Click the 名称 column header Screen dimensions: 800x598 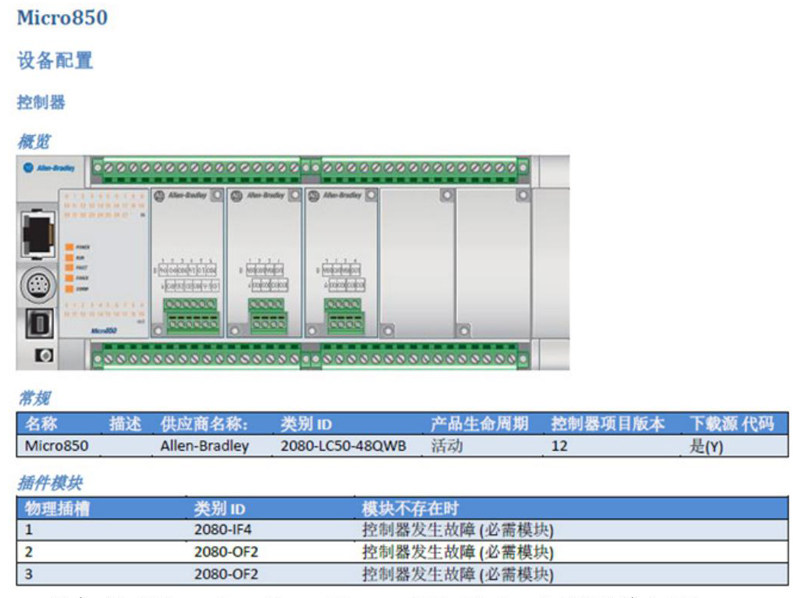point(41,423)
